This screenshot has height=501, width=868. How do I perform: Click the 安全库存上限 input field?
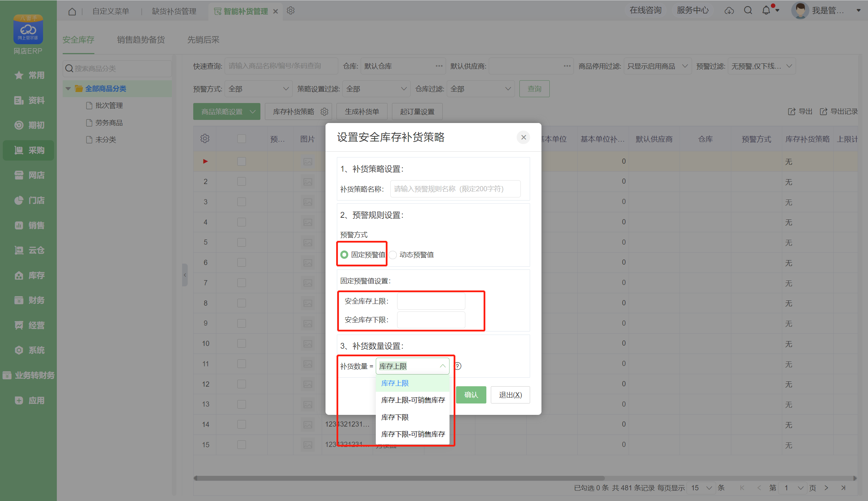point(431,301)
